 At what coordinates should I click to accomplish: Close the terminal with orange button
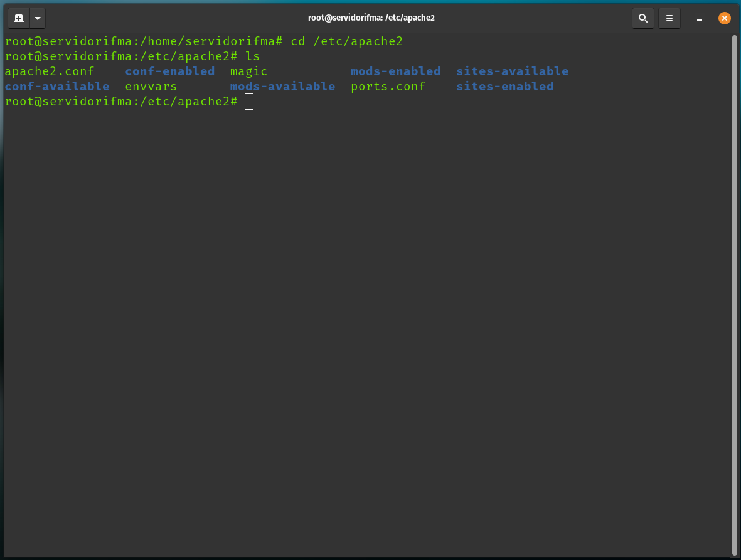(725, 18)
